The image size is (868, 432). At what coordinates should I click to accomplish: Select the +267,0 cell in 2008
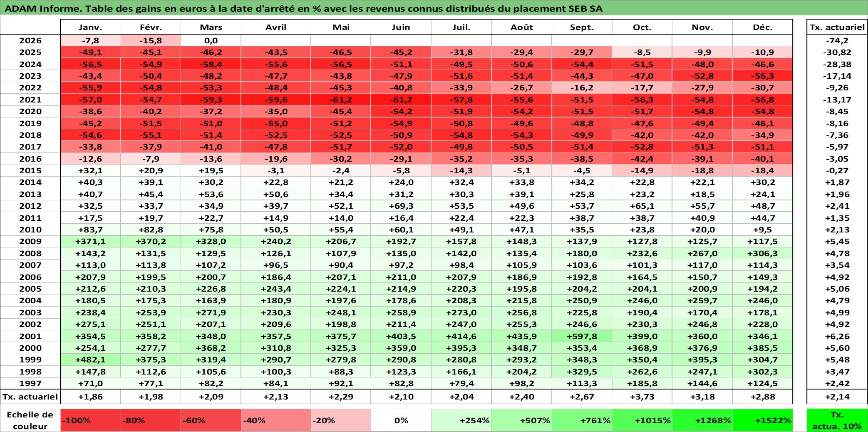tap(702, 253)
